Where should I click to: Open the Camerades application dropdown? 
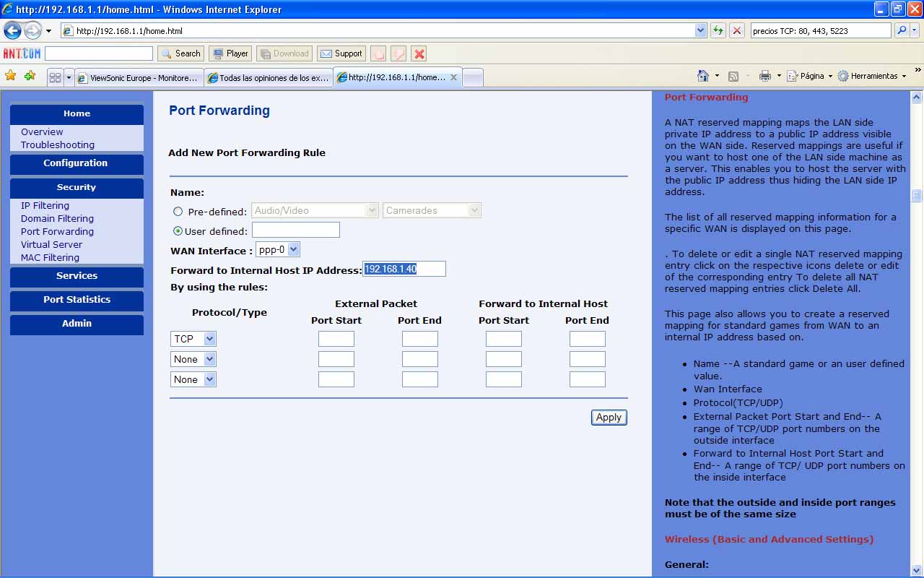coord(432,210)
